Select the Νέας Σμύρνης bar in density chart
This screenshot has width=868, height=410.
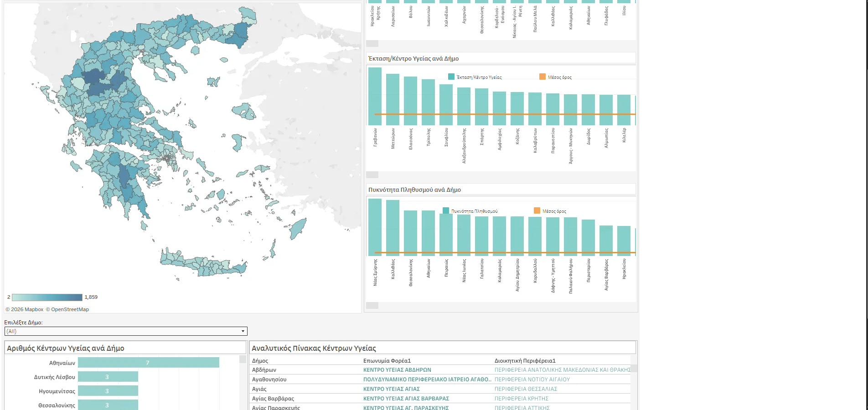click(375, 227)
